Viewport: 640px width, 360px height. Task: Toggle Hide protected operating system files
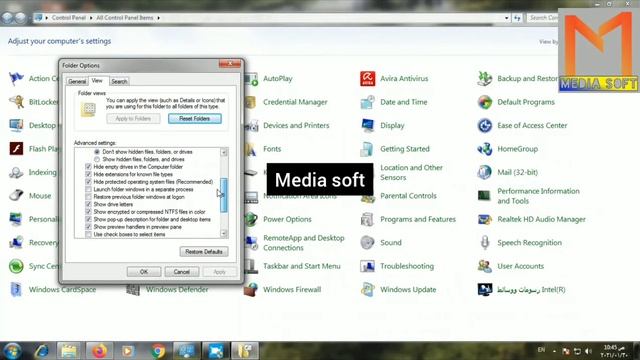[88, 182]
